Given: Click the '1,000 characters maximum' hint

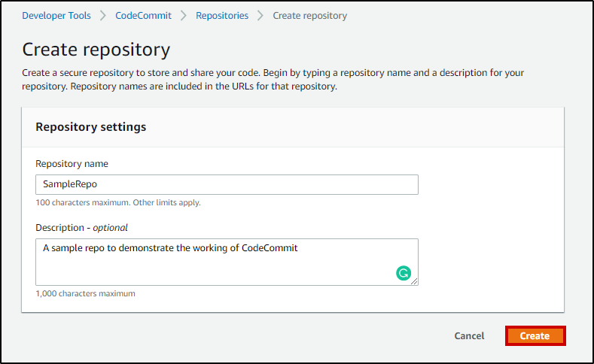Looking at the screenshot, I should click(x=85, y=293).
